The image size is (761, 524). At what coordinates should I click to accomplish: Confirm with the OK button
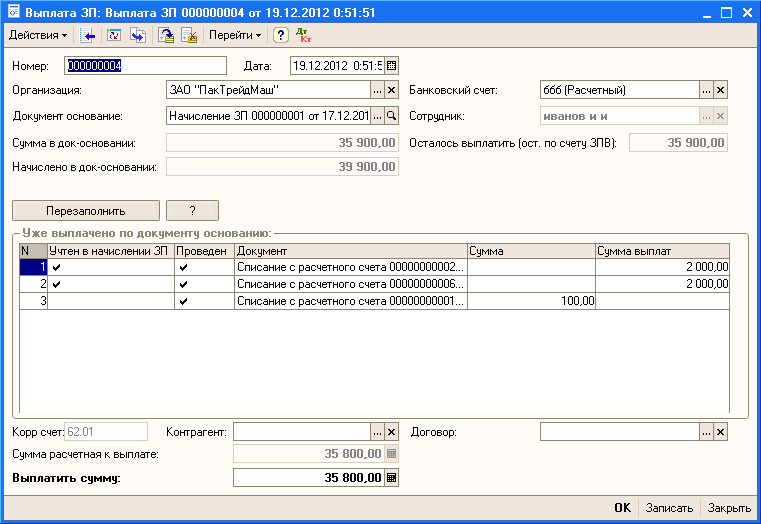click(623, 508)
